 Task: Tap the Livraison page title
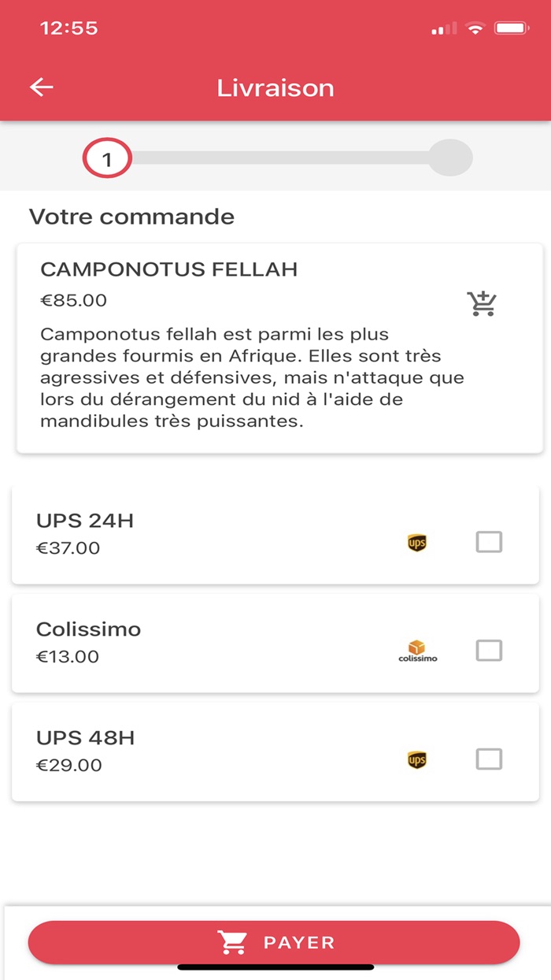(275, 87)
